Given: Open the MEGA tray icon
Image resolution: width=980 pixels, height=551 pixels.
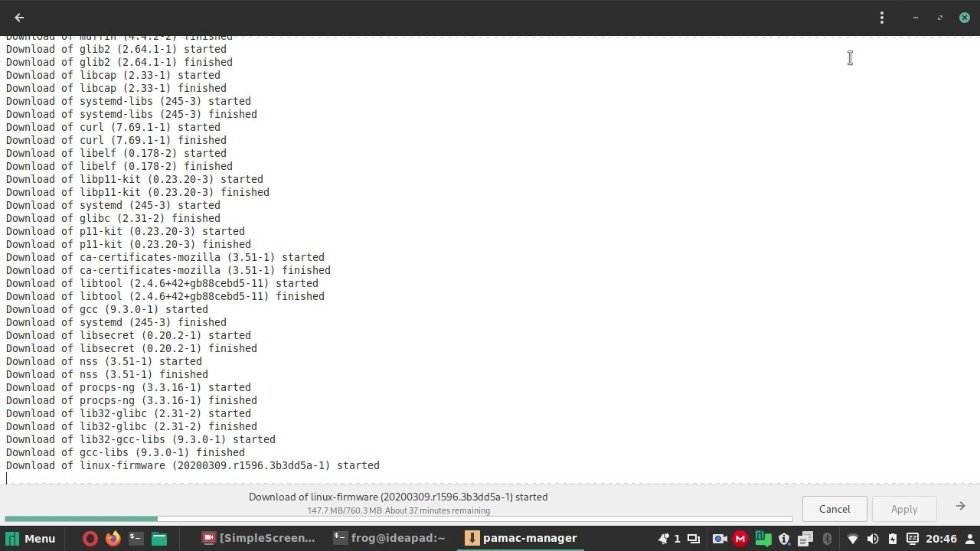Looking at the screenshot, I should click(x=740, y=539).
